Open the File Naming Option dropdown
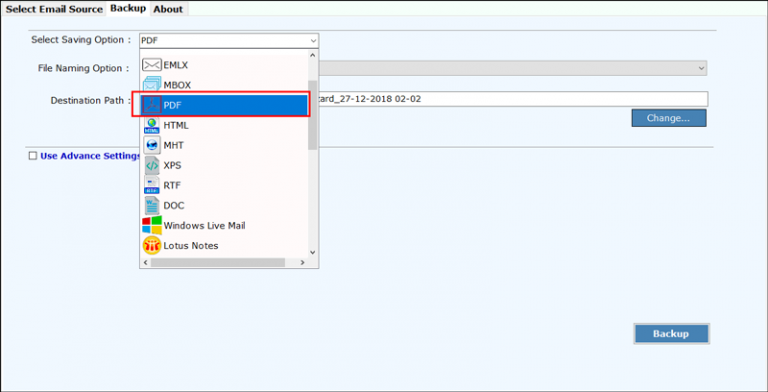 click(x=702, y=69)
